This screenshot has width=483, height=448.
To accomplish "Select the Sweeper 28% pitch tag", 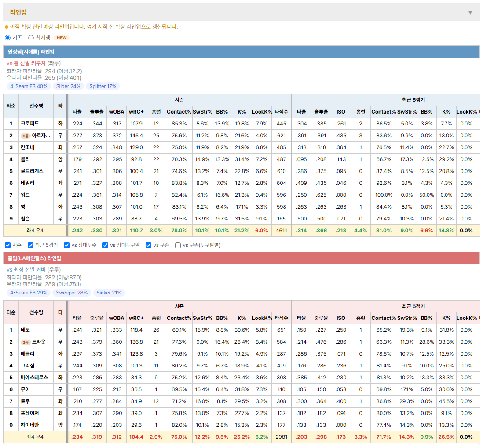I will click(72, 293).
